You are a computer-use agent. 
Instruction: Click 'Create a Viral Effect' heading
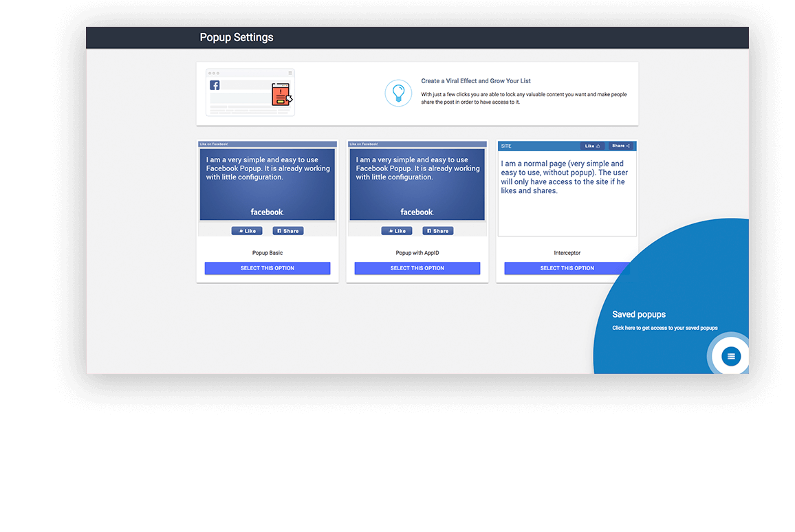tap(476, 81)
